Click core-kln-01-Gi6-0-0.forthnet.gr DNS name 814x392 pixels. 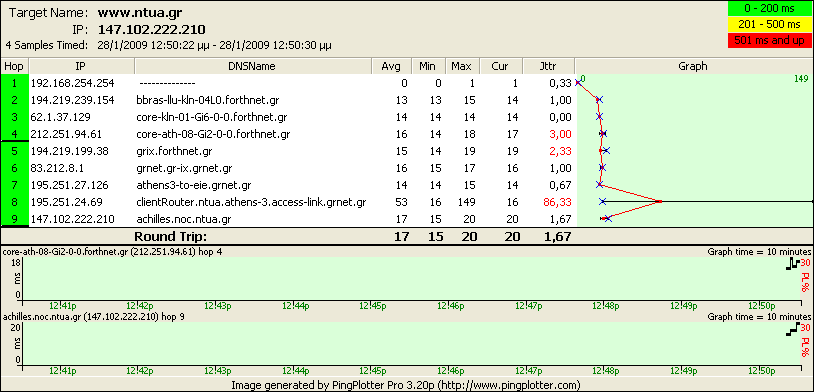pos(211,117)
